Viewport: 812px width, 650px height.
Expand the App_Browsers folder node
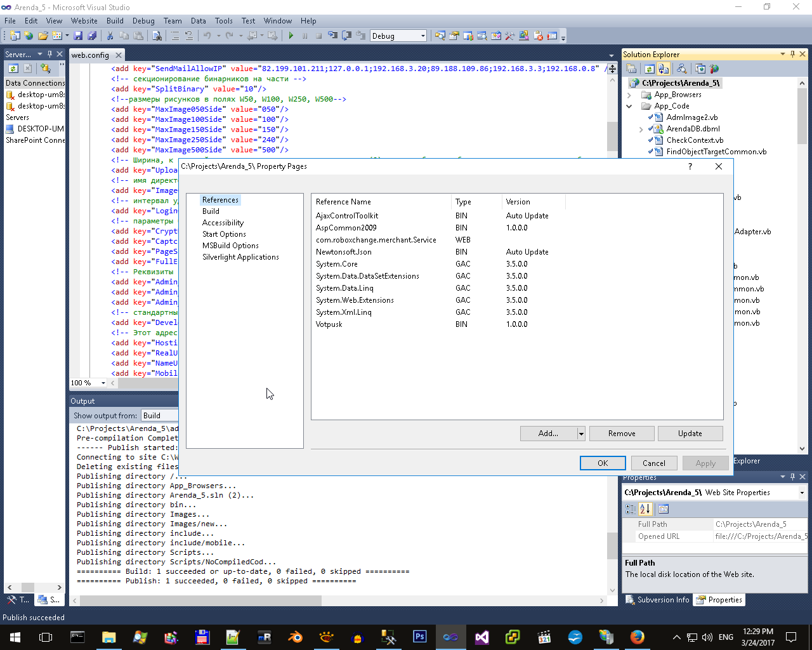pyautogui.click(x=629, y=95)
